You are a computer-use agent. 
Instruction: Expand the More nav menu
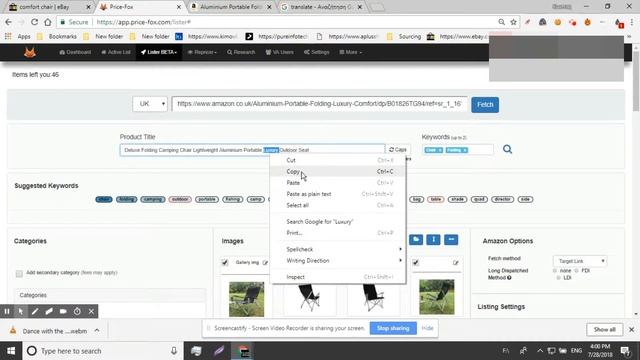pyautogui.click(x=351, y=52)
